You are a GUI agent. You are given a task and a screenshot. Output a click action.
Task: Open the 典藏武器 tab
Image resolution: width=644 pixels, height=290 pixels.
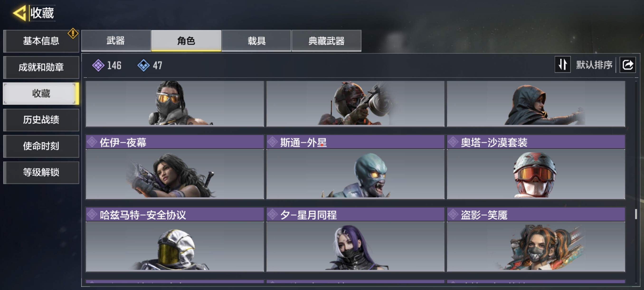click(x=326, y=41)
